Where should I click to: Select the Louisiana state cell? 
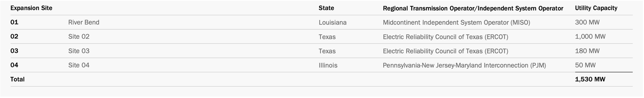pyautogui.click(x=332, y=22)
